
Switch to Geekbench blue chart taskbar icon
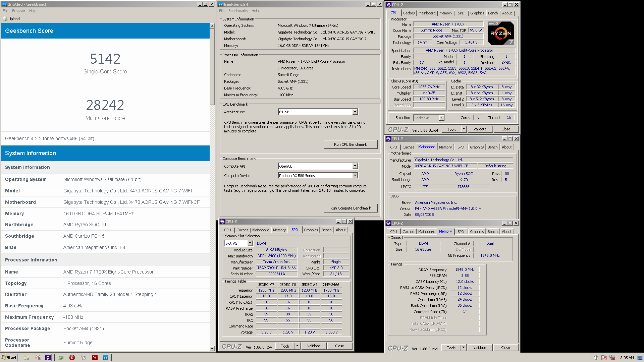[x=106, y=358]
